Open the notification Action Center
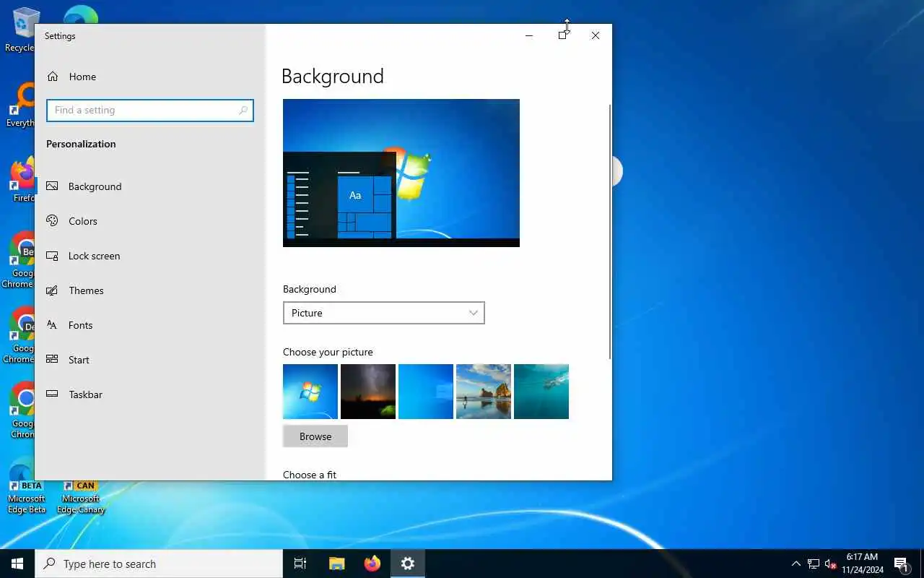Image resolution: width=924 pixels, height=578 pixels. tap(901, 564)
